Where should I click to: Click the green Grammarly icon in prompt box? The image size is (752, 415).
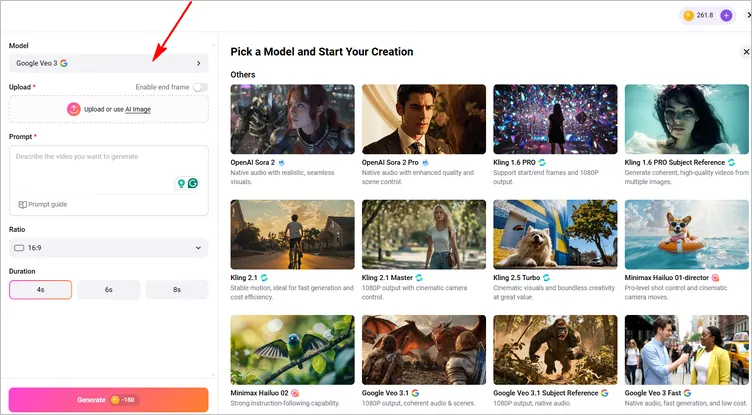(x=193, y=183)
